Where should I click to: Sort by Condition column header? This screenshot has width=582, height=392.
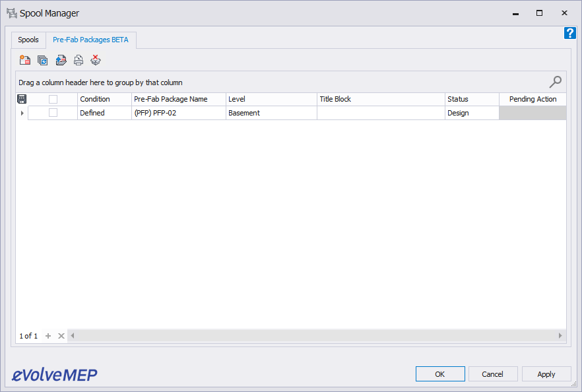(x=104, y=99)
